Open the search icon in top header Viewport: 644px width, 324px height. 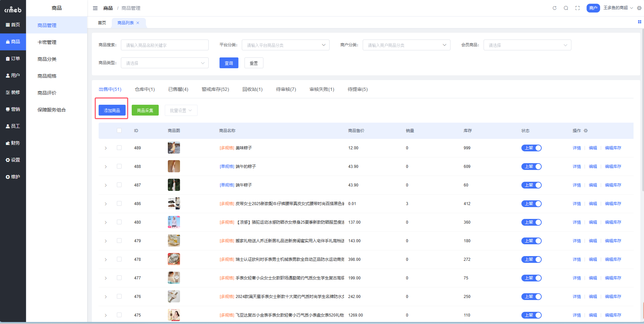(566, 8)
